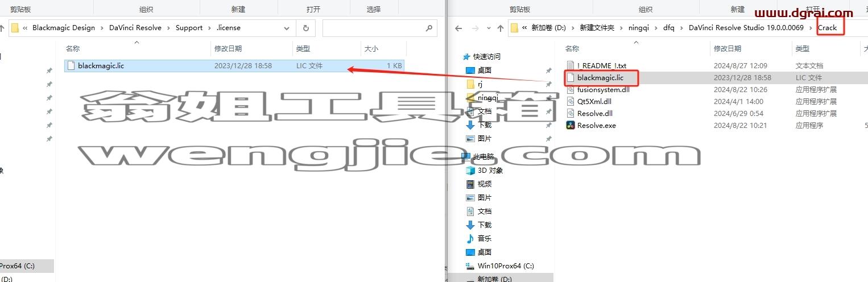Viewport: 868px width, 282px height.
Task: Open 3D 对象 in navigation pane
Action: (490, 170)
